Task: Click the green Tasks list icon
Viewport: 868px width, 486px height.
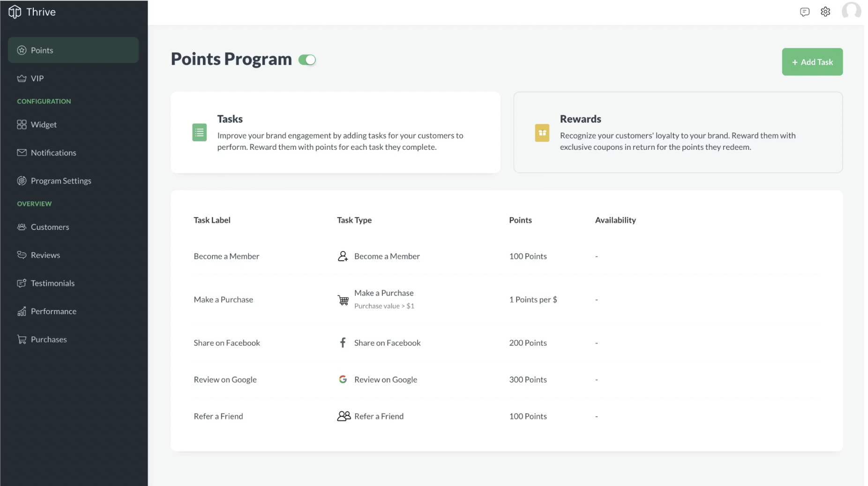Action: pos(199,133)
